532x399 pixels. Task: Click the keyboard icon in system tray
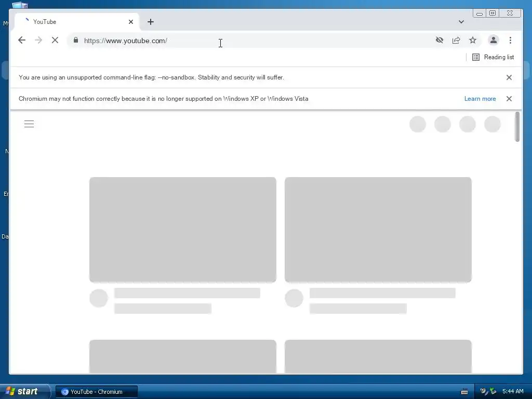(464, 392)
